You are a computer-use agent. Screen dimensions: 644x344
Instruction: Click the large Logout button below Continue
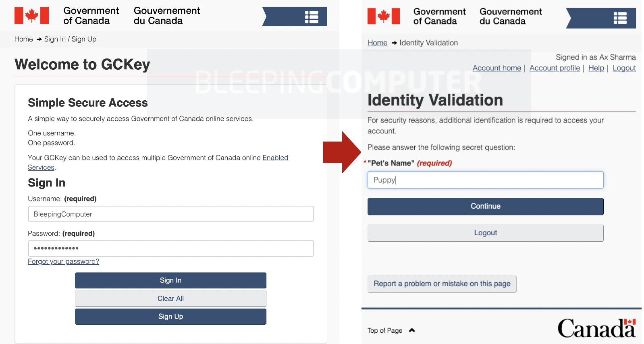[x=486, y=233]
